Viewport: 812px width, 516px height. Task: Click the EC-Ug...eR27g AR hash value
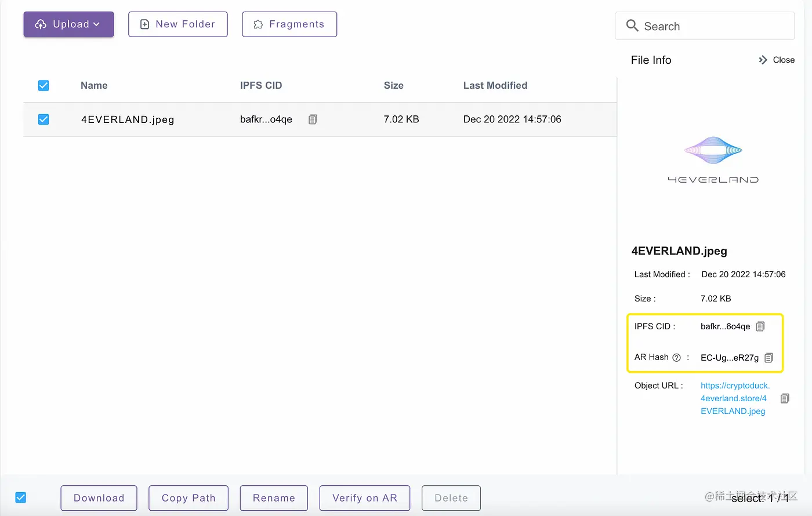coord(730,358)
